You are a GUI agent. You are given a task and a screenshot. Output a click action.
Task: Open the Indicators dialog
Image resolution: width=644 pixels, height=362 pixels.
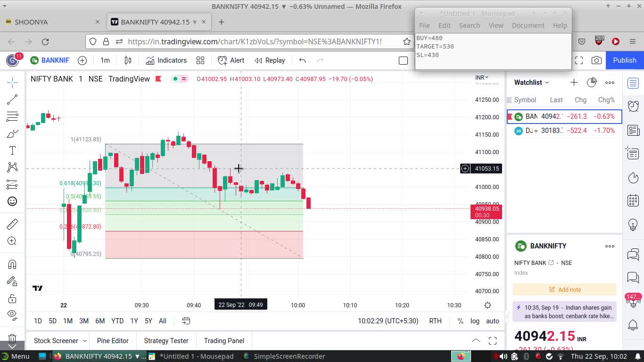click(166, 60)
